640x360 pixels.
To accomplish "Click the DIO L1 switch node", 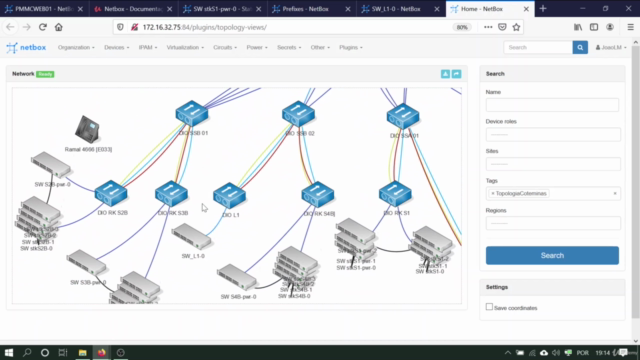I will pyautogui.click(x=229, y=196).
